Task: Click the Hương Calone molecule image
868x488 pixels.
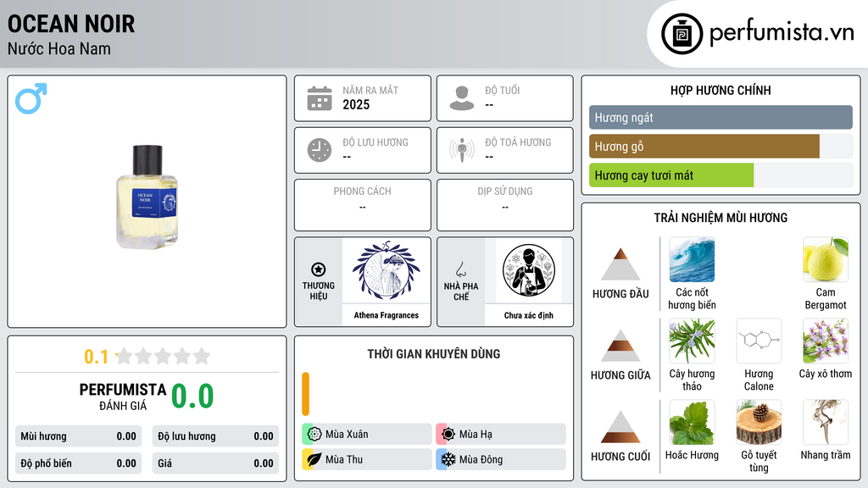Action: coord(759,341)
